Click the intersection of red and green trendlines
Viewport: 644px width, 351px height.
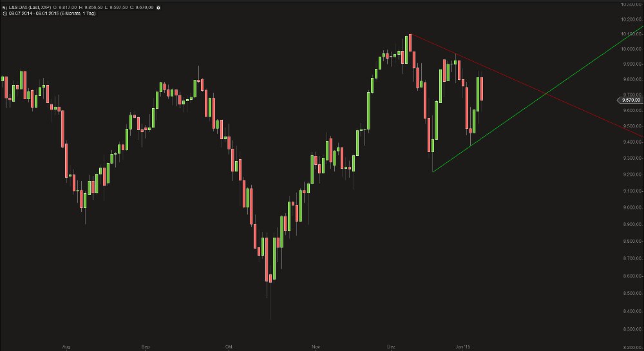546,95
